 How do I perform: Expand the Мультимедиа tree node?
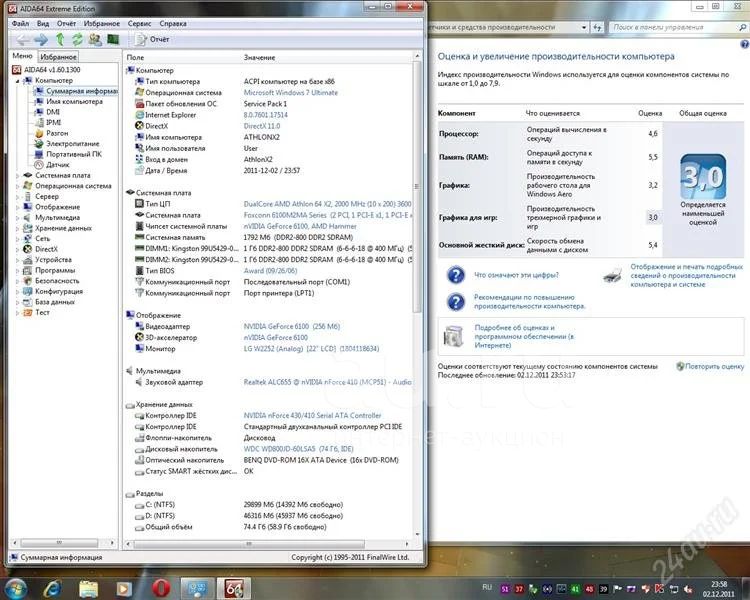pos(18,218)
